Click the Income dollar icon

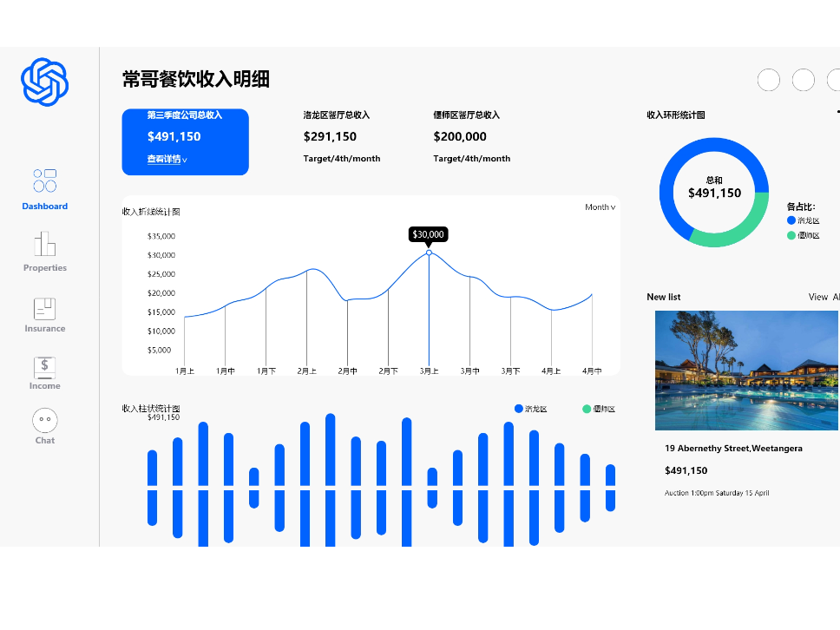click(44, 367)
